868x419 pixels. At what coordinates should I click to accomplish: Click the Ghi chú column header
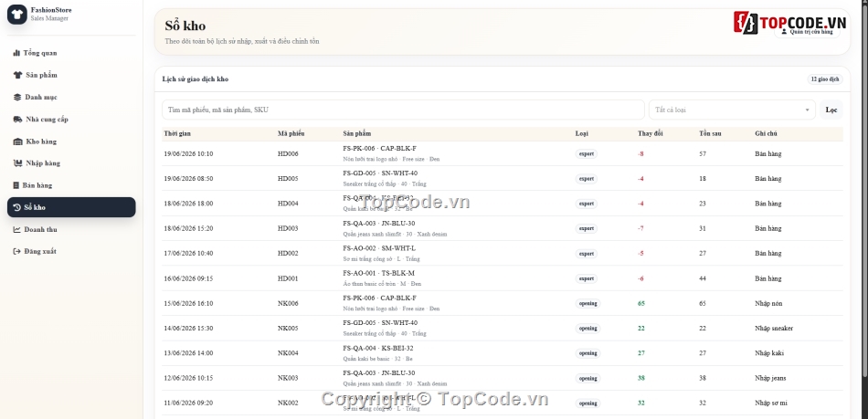(767, 134)
